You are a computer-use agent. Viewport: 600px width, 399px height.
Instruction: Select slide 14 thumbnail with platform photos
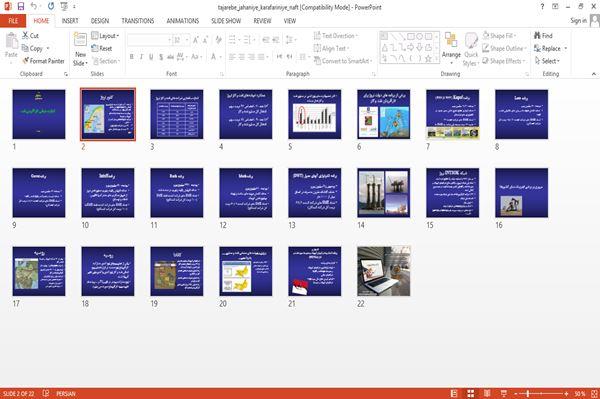pyautogui.click(x=383, y=193)
